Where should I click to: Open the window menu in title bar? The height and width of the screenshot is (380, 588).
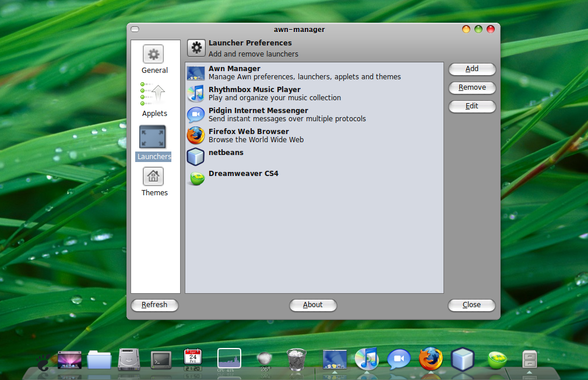tap(135, 29)
